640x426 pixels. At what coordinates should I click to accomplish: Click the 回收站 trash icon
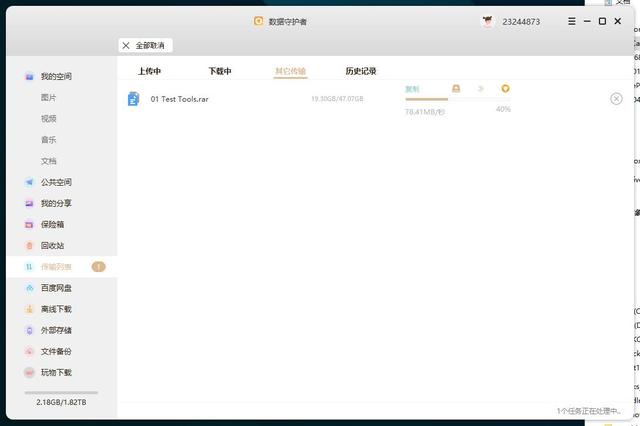pyautogui.click(x=29, y=246)
